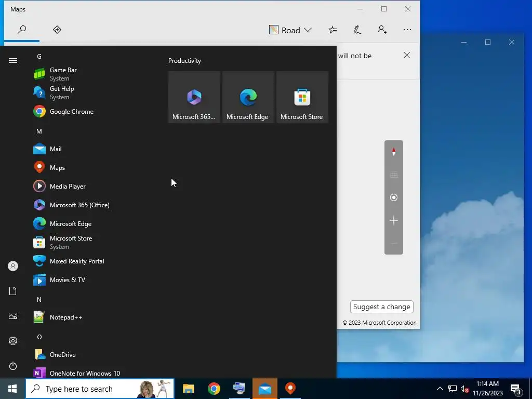Show hidden system tray icons
The height and width of the screenshot is (399, 532).
(440, 389)
